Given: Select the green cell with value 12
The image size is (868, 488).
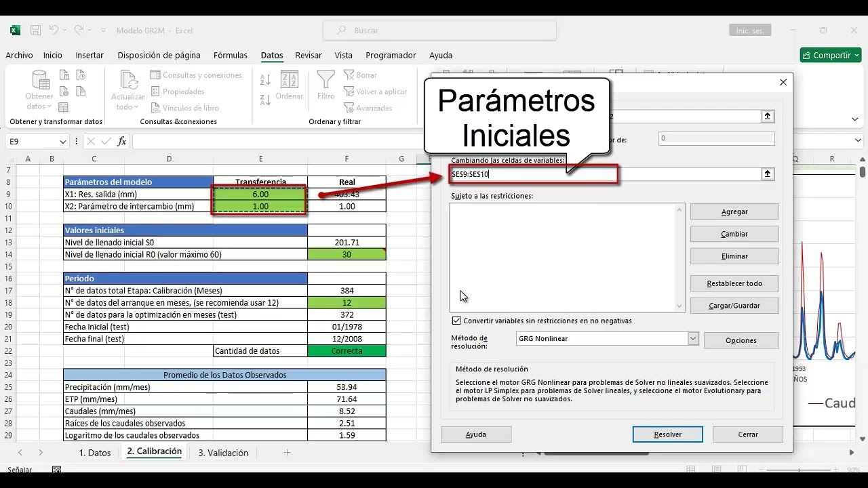Looking at the screenshot, I should click(347, 303).
